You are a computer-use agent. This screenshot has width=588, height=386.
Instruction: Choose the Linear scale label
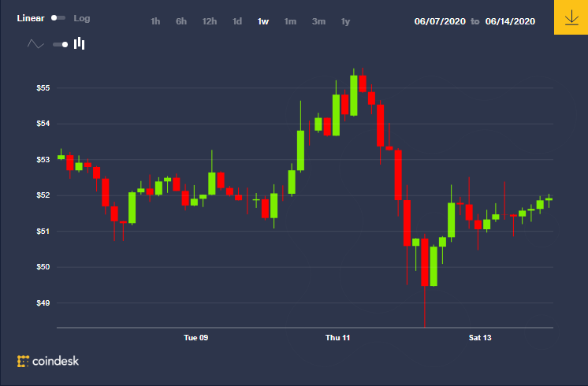pos(31,18)
